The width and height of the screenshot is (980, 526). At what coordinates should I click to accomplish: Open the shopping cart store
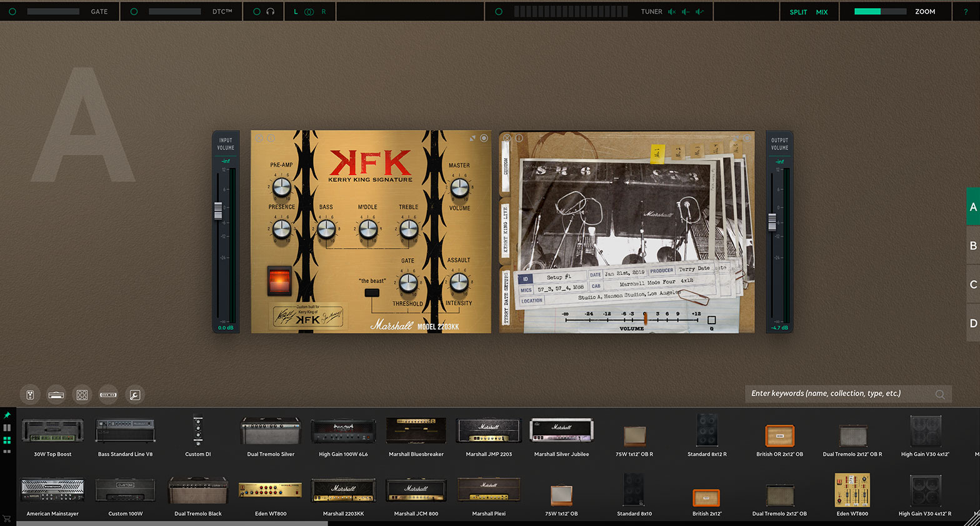7,519
